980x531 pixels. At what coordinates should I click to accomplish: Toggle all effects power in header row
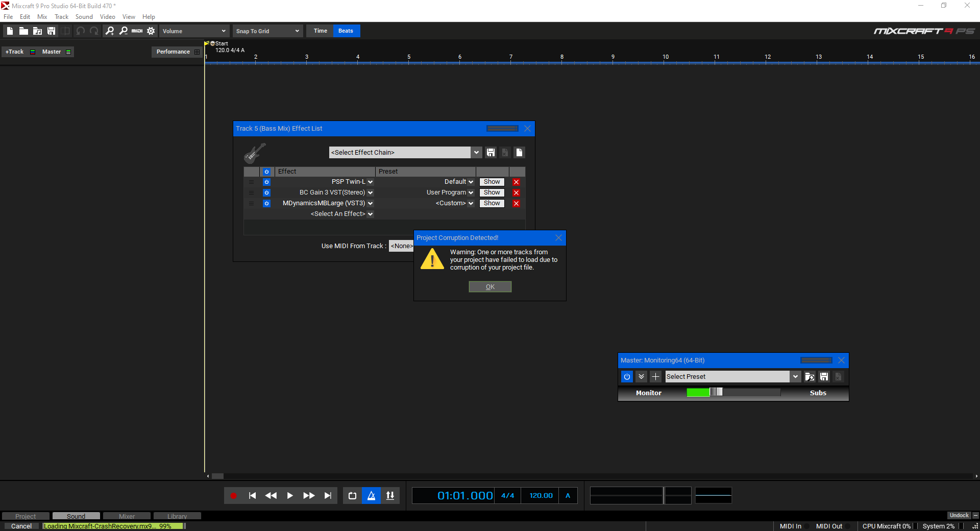pos(266,172)
